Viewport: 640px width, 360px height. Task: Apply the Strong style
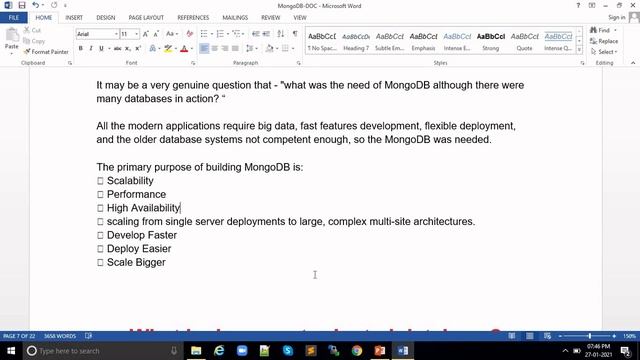click(x=491, y=42)
